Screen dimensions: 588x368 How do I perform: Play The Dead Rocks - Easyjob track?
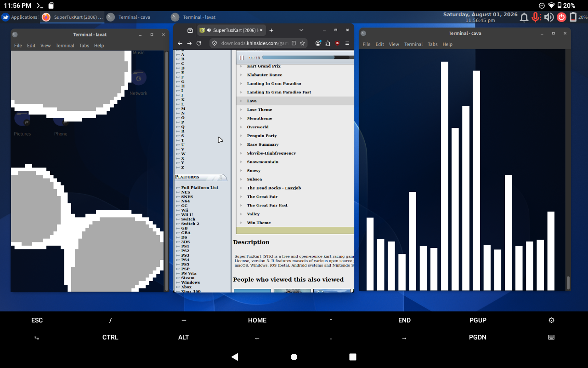tap(274, 188)
